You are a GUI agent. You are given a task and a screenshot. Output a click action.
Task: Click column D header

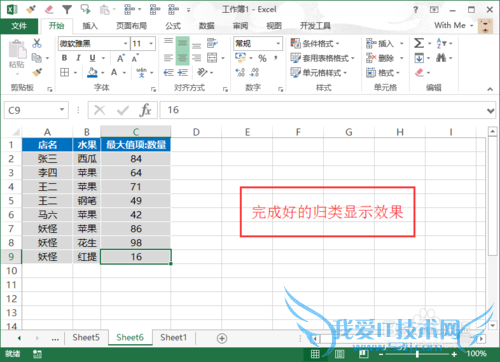(196, 132)
